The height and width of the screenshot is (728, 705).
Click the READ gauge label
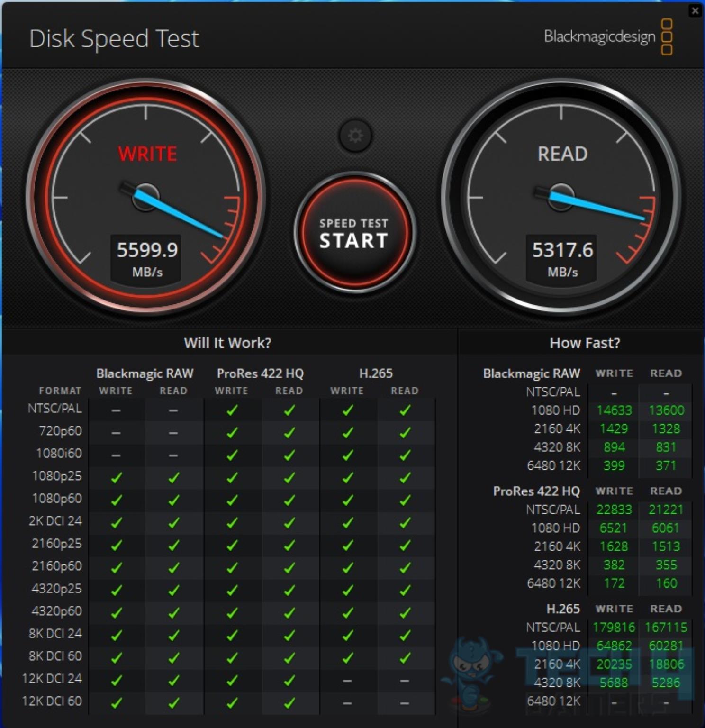[x=562, y=154]
